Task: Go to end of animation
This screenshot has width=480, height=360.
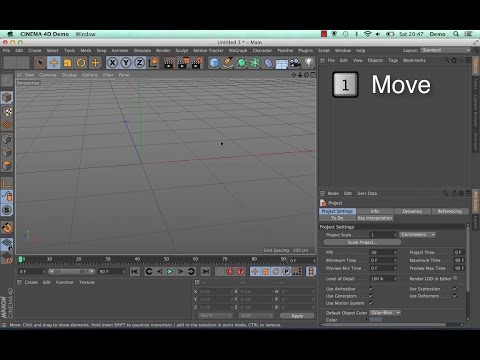Action: point(206,272)
